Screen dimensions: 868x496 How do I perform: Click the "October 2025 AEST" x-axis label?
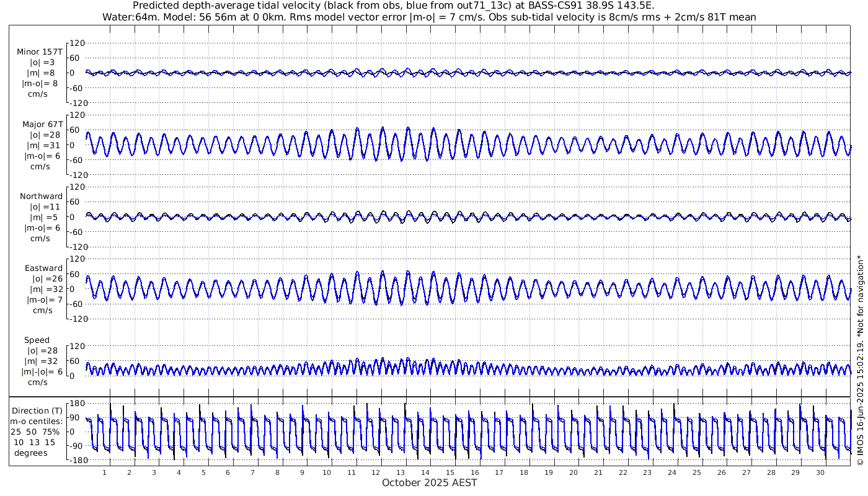coord(429,482)
